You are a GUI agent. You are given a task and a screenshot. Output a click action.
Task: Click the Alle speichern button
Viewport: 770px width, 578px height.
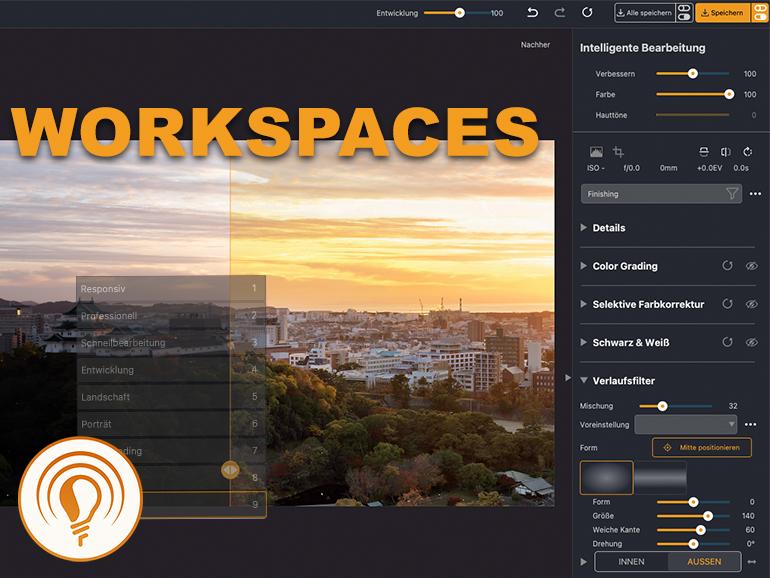pyautogui.click(x=643, y=13)
